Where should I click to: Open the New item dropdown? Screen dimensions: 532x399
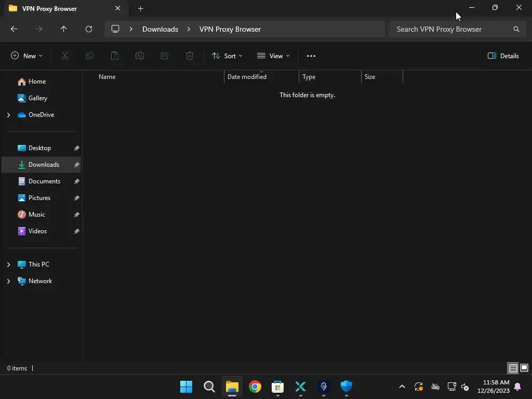pyautogui.click(x=26, y=56)
